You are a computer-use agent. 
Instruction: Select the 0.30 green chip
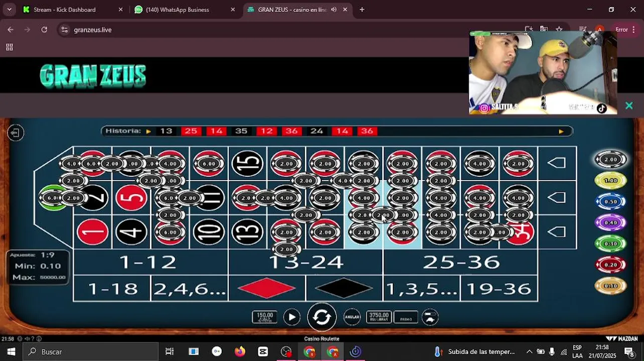click(x=610, y=244)
